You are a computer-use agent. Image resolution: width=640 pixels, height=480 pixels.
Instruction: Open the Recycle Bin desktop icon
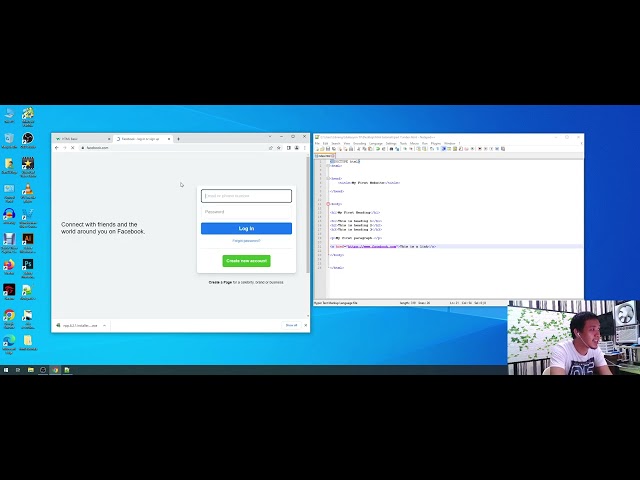click(x=9, y=141)
